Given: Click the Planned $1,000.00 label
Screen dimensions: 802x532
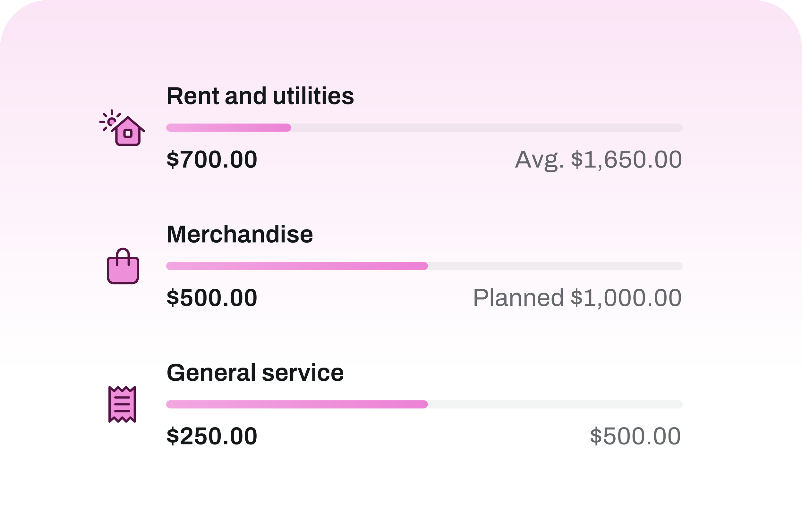Looking at the screenshot, I should point(577,298).
